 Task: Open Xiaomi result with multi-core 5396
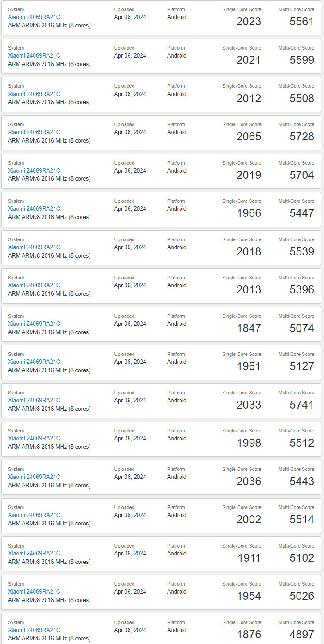click(x=34, y=285)
